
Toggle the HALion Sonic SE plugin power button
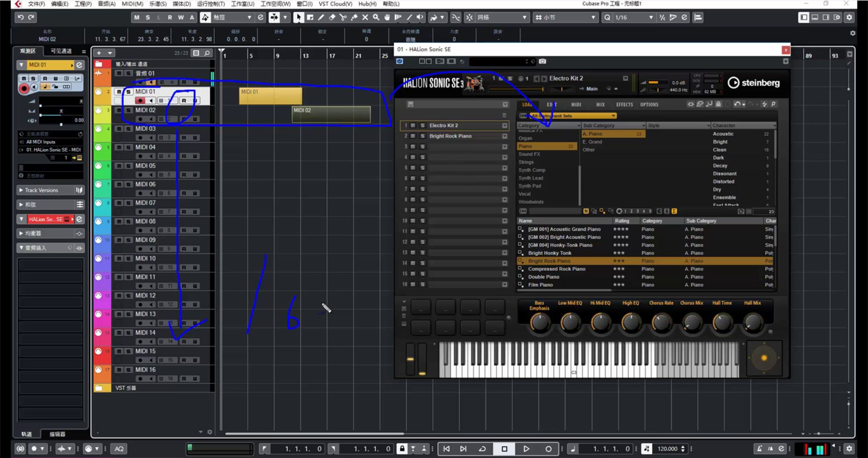pyautogui.click(x=400, y=61)
